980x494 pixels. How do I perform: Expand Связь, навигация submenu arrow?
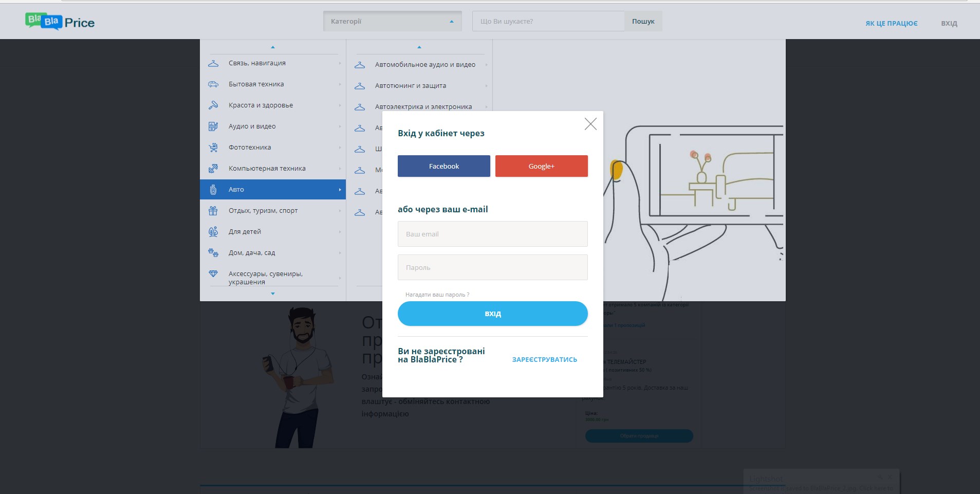pos(340,63)
